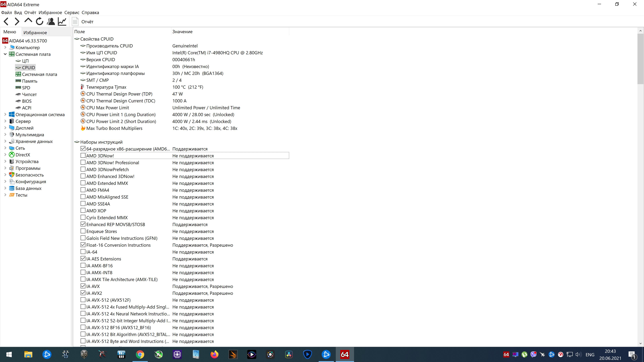
Task: Click the Значение column header
Action: point(182,32)
